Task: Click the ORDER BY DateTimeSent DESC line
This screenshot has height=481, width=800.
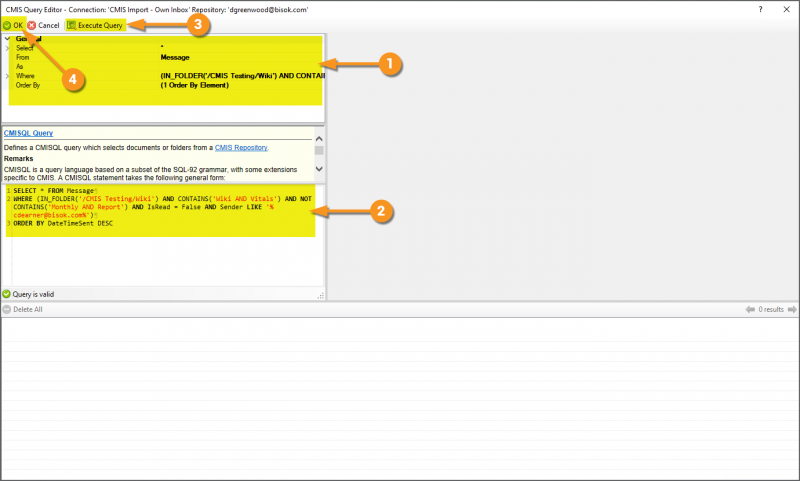Action: (63, 223)
